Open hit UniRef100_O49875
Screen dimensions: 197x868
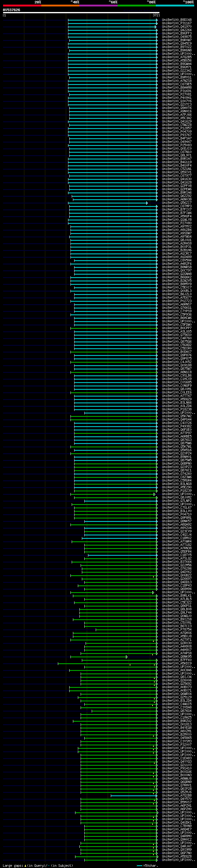tap(177, 37)
